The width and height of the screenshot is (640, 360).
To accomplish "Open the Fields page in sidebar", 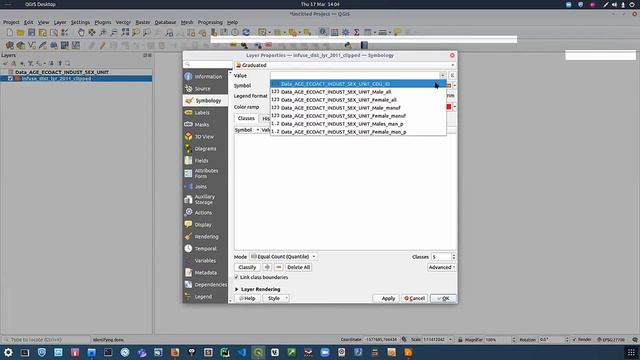I will coord(205,161).
